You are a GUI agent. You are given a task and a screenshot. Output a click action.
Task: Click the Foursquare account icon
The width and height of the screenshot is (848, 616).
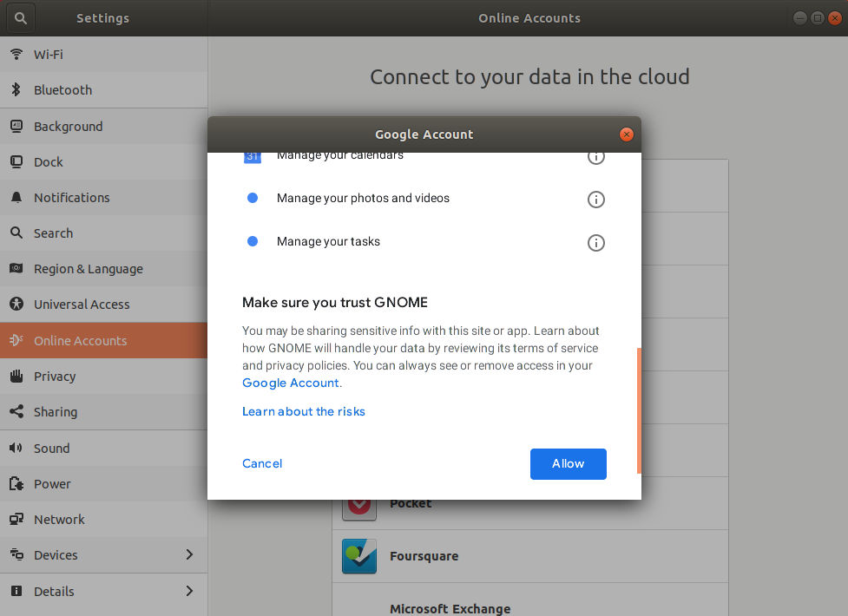point(358,556)
